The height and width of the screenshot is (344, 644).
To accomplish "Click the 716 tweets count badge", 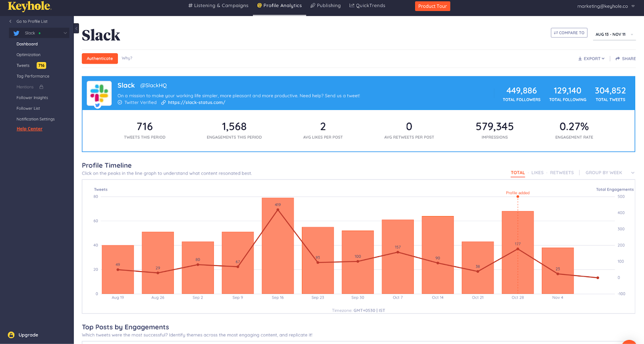I will (x=41, y=66).
